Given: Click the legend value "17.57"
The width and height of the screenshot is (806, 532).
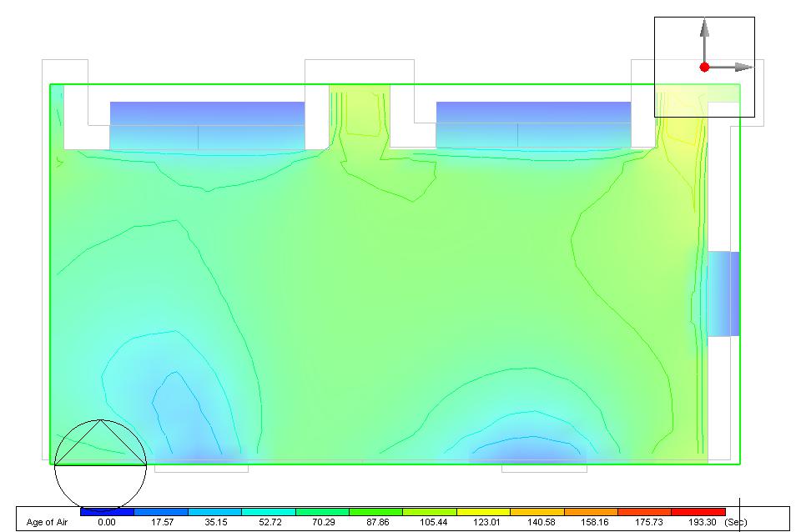Looking at the screenshot, I should [x=162, y=522].
